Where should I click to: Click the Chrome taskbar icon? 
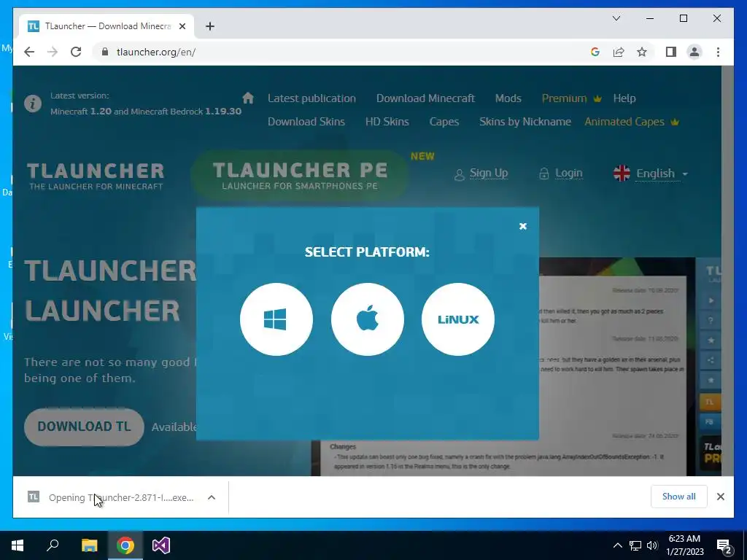pos(125,545)
